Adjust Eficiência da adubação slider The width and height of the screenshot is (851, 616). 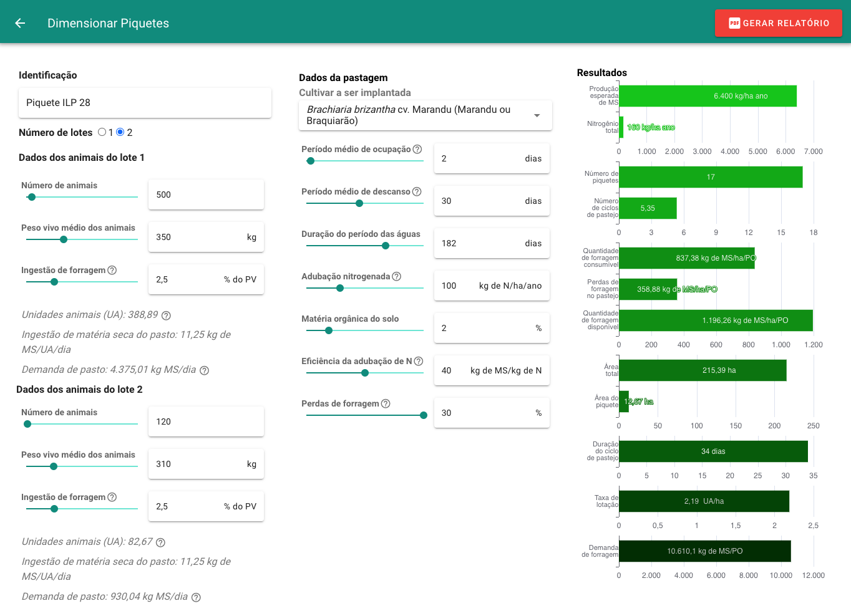[x=365, y=373]
